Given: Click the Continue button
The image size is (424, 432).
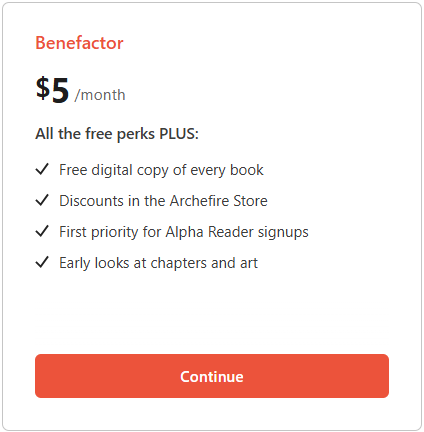Looking at the screenshot, I should 212,376.
